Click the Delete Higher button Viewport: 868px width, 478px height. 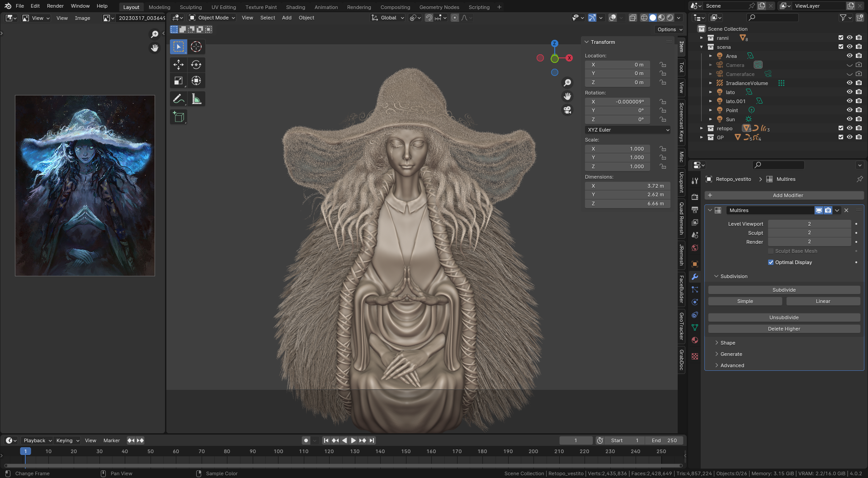[784, 329]
